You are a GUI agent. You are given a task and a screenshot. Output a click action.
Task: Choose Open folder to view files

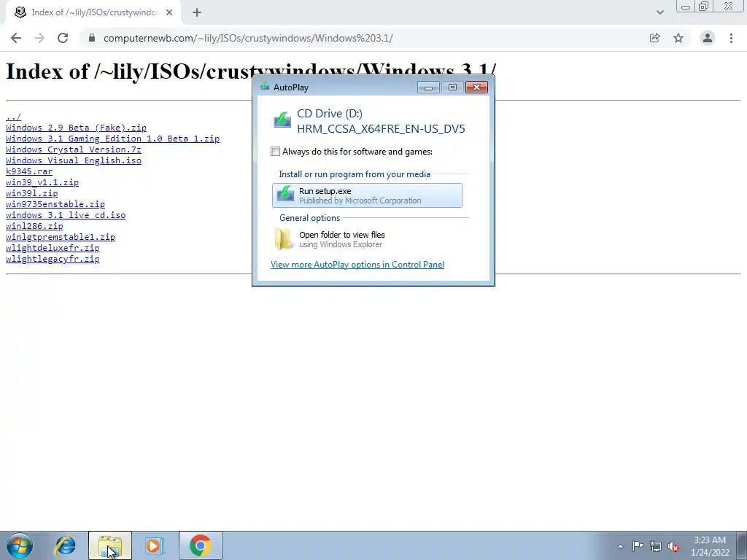(x=367, y=239)
